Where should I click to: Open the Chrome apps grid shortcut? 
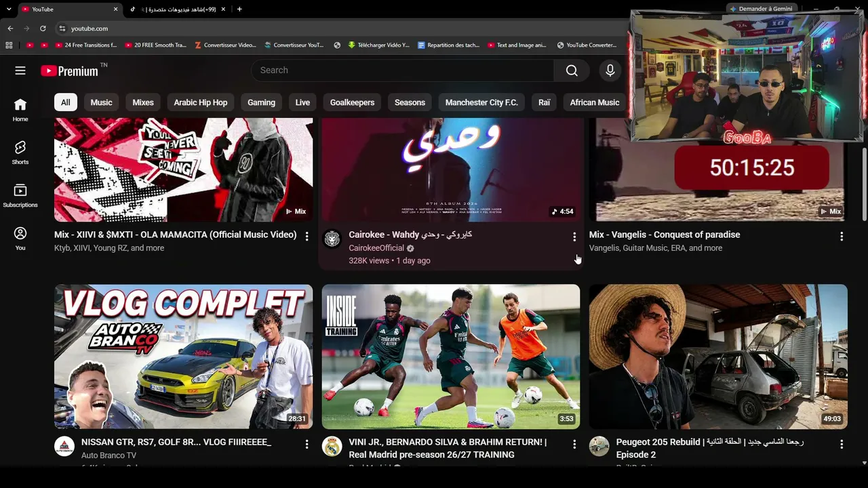pyautogui.click(x=9, y=45)
